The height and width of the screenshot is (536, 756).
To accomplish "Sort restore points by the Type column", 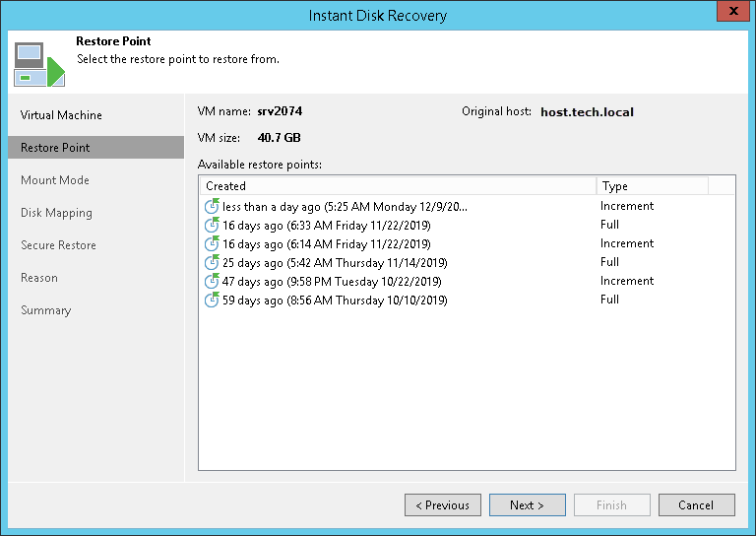I will (651, 186).
